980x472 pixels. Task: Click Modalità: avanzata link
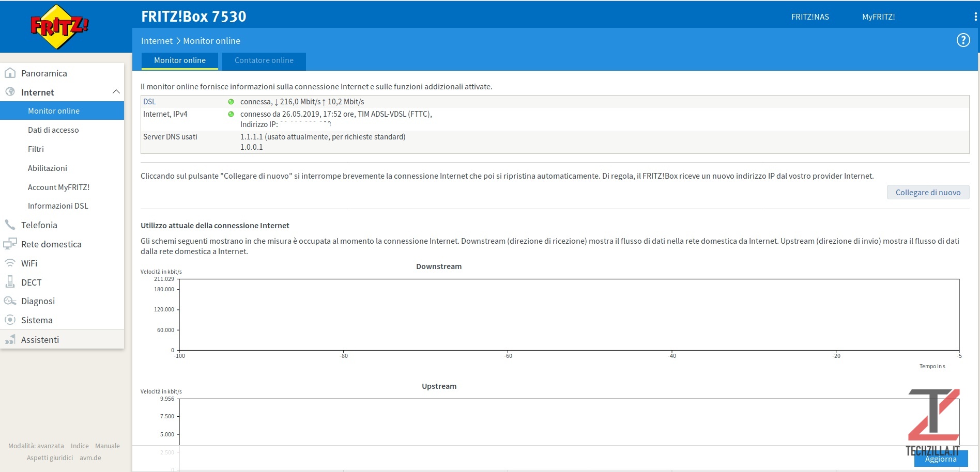tap(36, 446)
